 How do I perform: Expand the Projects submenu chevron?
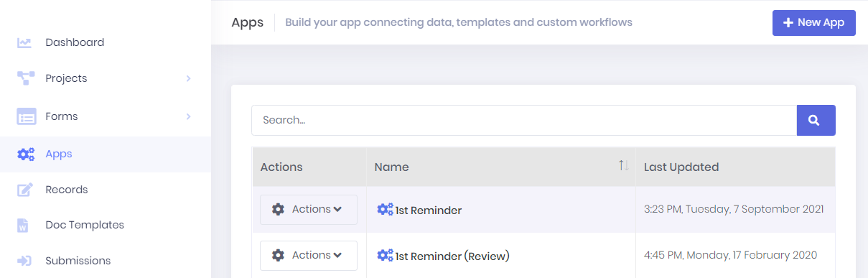click(188, 78)
